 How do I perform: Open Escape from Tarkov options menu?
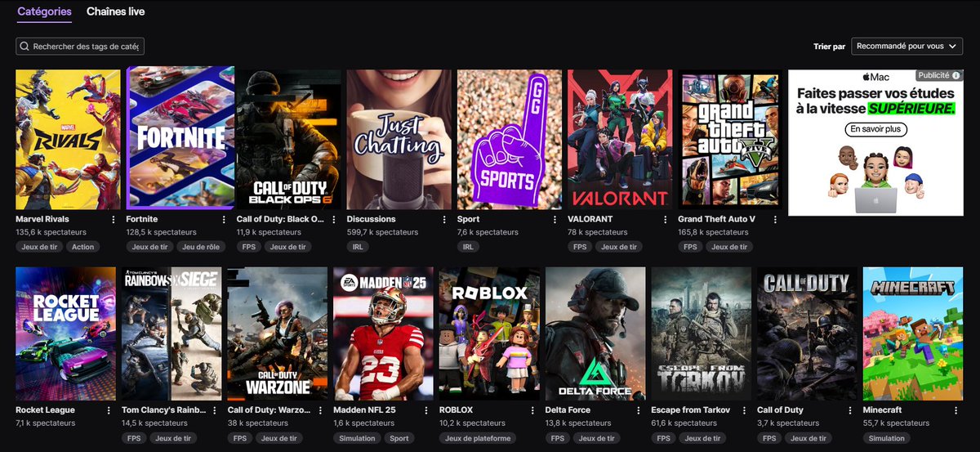click(745, 410)
